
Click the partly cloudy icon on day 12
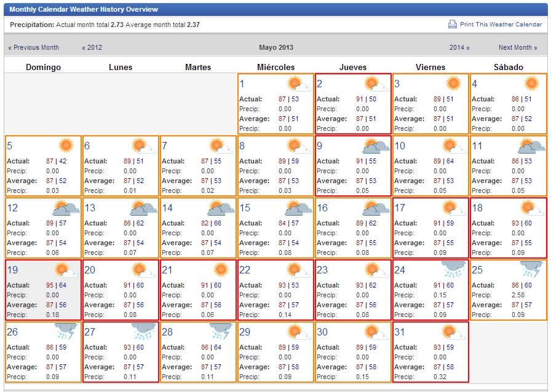tap(66, 208)
